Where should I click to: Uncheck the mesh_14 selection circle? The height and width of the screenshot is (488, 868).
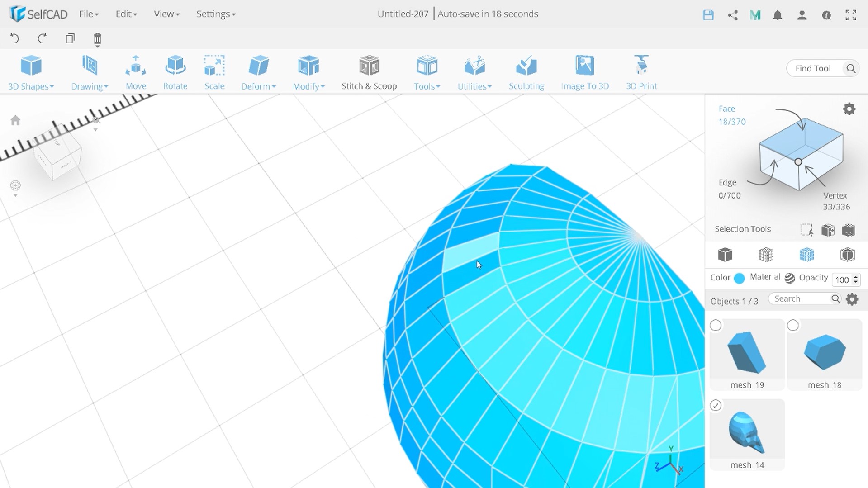(716, 405)
